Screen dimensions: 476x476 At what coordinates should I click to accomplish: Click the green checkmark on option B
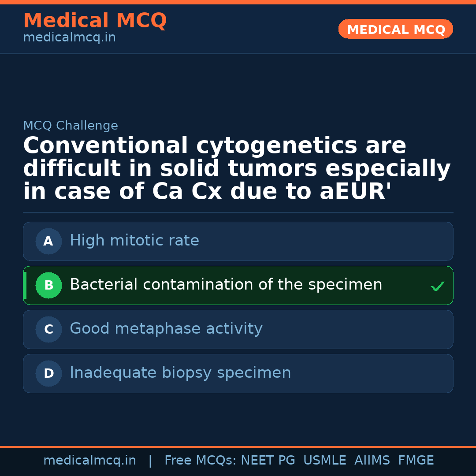point(437,286)
